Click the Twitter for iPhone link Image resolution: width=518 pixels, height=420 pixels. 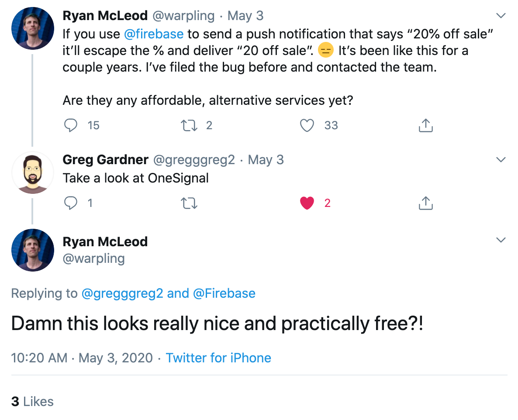(x=218, y=358)
